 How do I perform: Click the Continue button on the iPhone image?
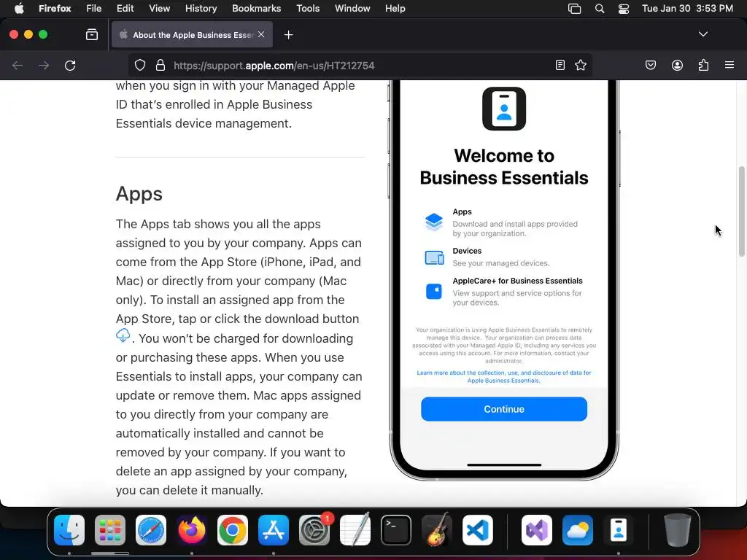coord(504,409)
